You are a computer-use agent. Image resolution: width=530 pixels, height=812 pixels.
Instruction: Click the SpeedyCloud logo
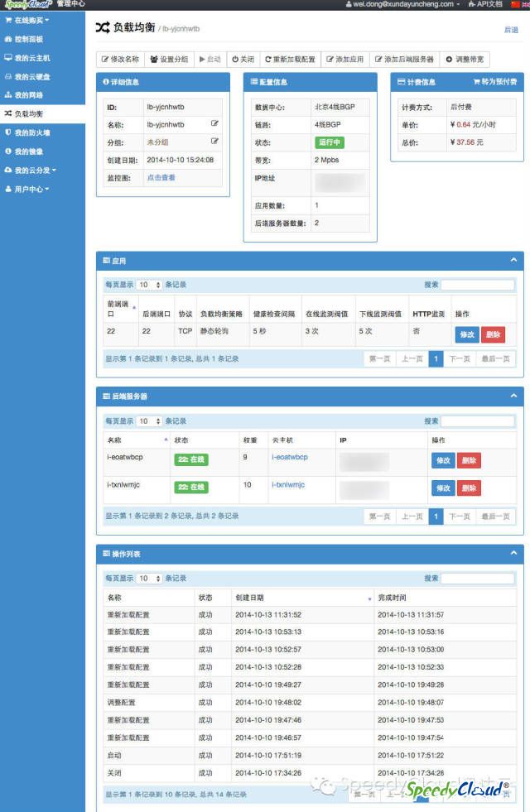pyautogui.click(x=28, y=4)
